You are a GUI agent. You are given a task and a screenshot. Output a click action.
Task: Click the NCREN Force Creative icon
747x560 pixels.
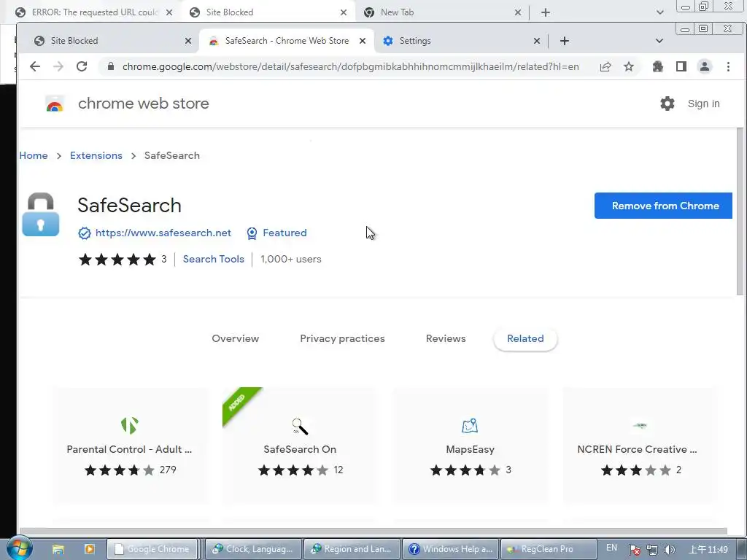coord(640,425)
